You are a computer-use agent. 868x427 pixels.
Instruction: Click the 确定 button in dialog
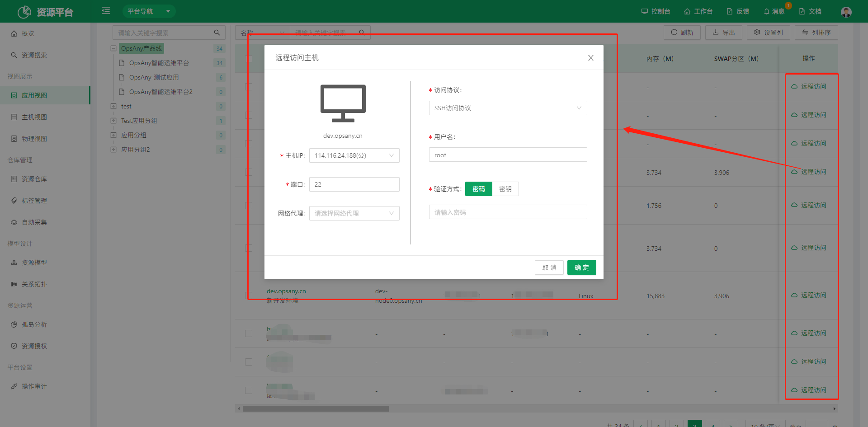click(582, 267)
